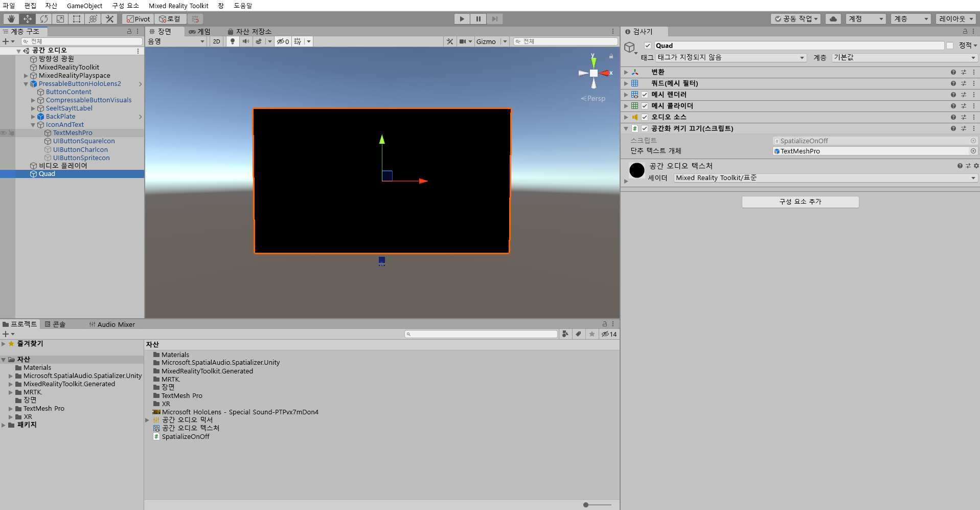Disable the Quad active checkbox
This screenshot has height=510, width=980.
[648, 46]
